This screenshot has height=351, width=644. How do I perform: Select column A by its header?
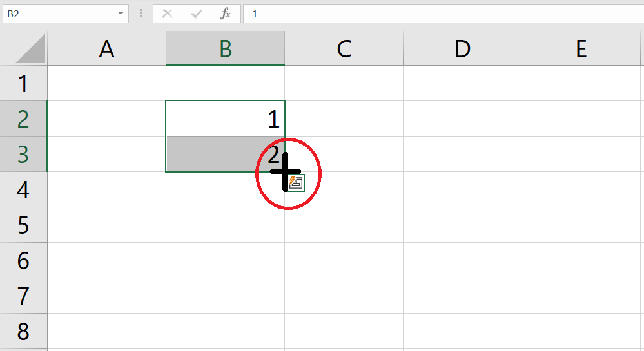(106, 49)
